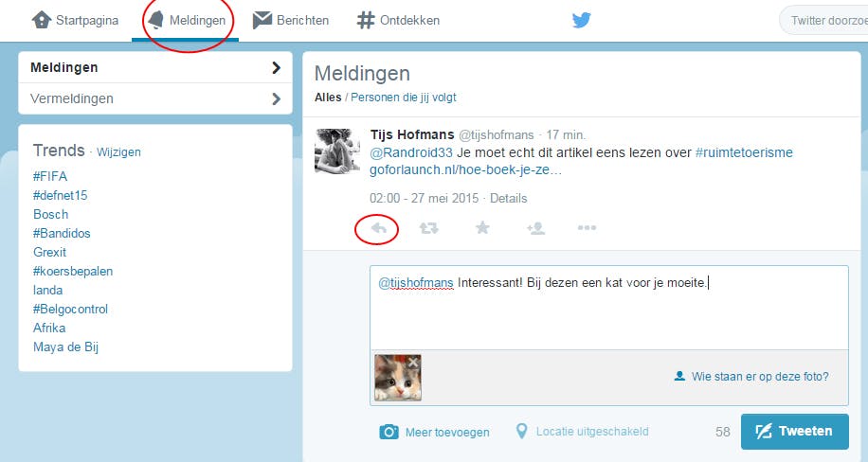Click the Twitter bird logo

pyautogui.click(x=581, y=21)
